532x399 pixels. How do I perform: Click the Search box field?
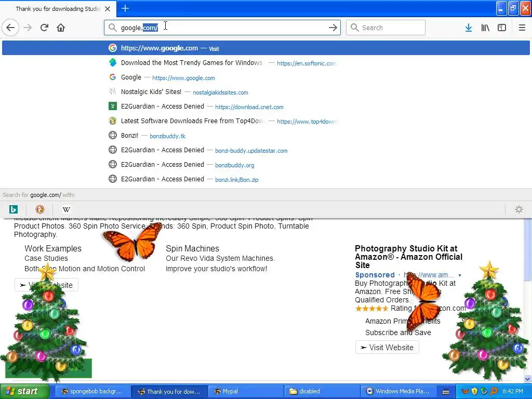click(x=385, y=28)
